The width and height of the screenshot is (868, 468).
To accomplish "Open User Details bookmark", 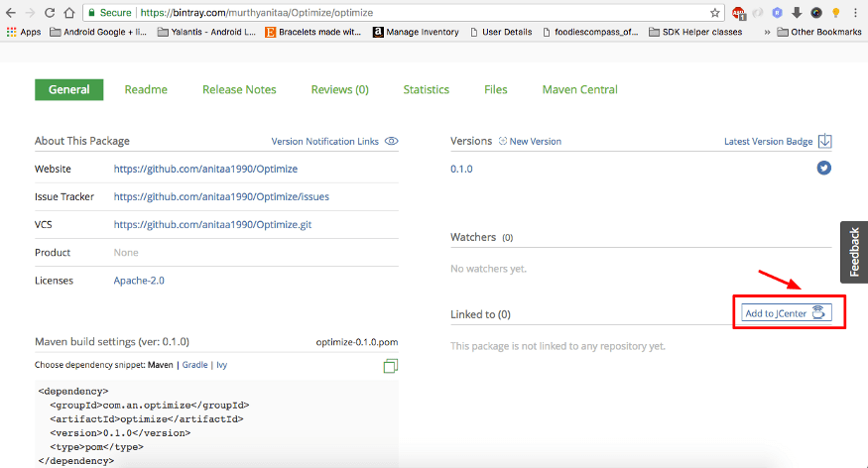I will pos(501,32).
